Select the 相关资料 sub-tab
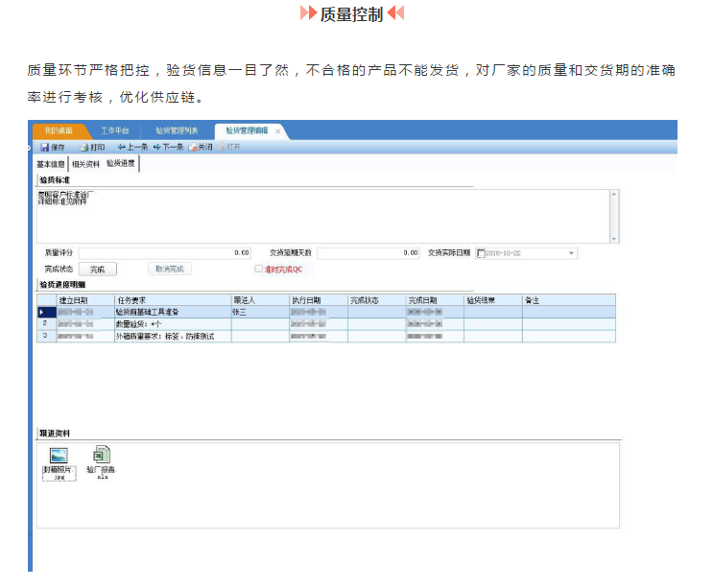The image size is (713, 588). click(85, 164)
